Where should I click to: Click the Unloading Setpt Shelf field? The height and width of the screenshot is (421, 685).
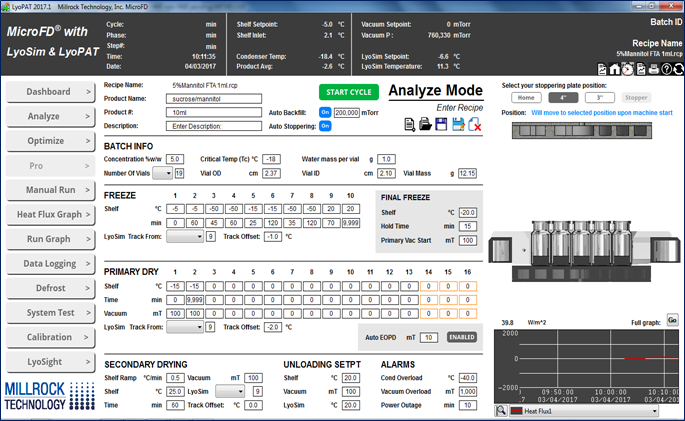(x=351, y=378)
